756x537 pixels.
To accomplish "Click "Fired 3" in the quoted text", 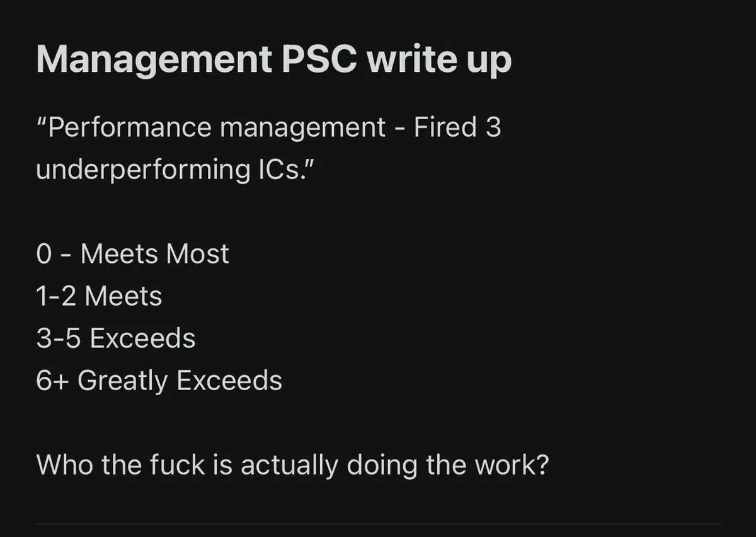I will (457, 128).
